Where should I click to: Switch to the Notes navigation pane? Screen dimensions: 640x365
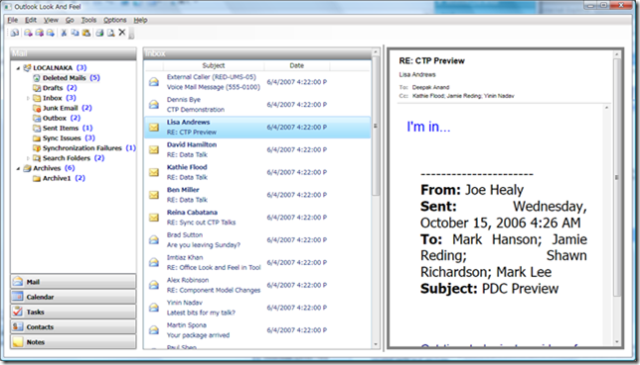(x=73, y=342)
